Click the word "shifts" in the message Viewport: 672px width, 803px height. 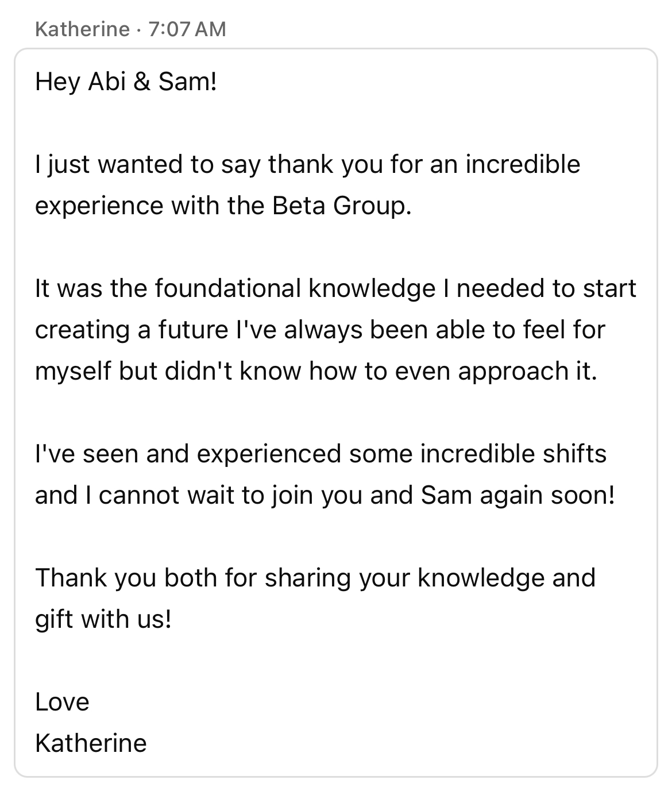pos(574,454)
